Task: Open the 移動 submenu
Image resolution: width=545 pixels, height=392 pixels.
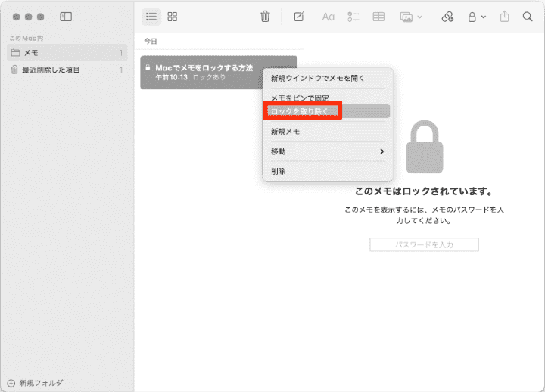Action: pyautogui.click(x=328, y=151)
